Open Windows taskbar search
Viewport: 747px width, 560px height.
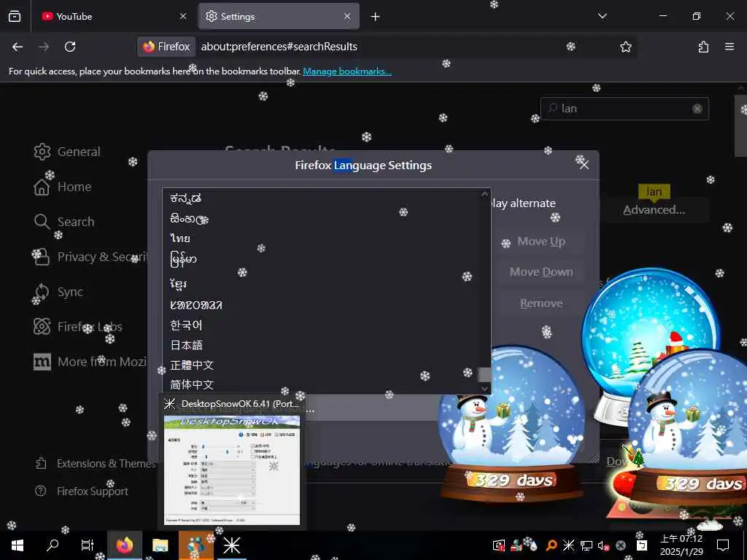pyautogui.click(x=53, y=545)
